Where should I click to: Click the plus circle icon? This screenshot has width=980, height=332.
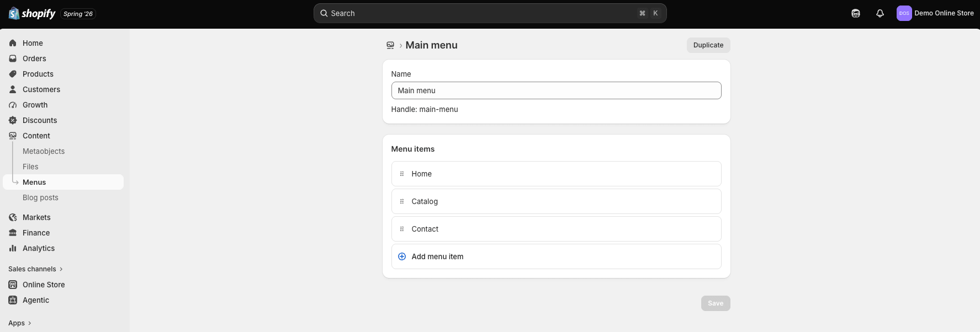[402, 256]
